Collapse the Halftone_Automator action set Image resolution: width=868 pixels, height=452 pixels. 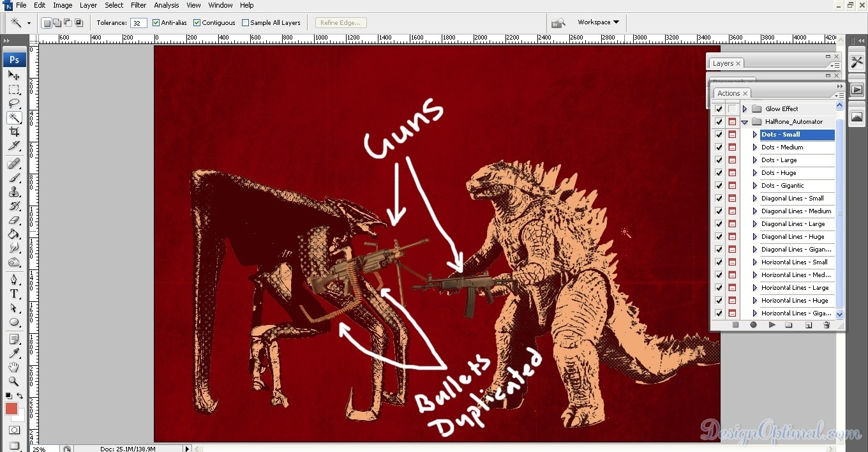pyautogui.click(x=745, y=122)
